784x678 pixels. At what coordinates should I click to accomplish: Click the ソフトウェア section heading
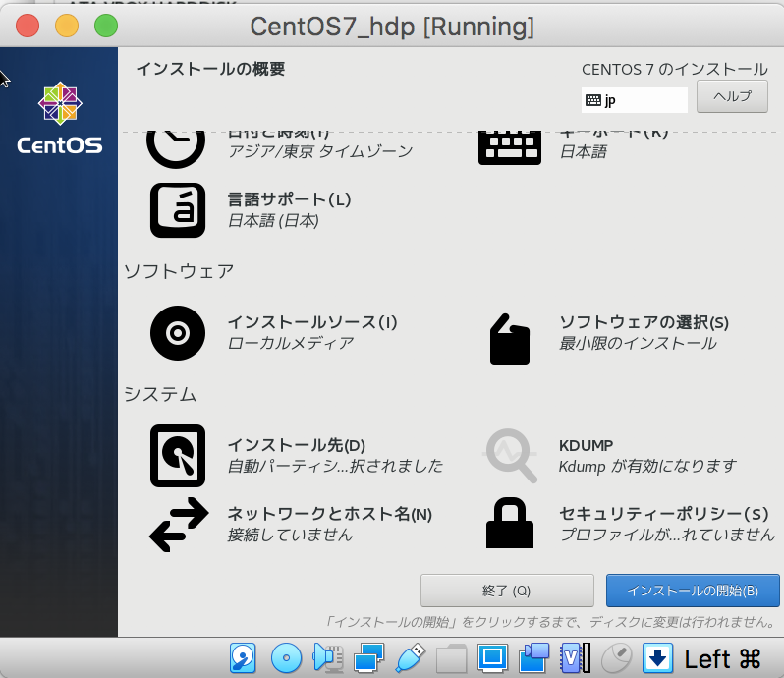click(179, 271)
